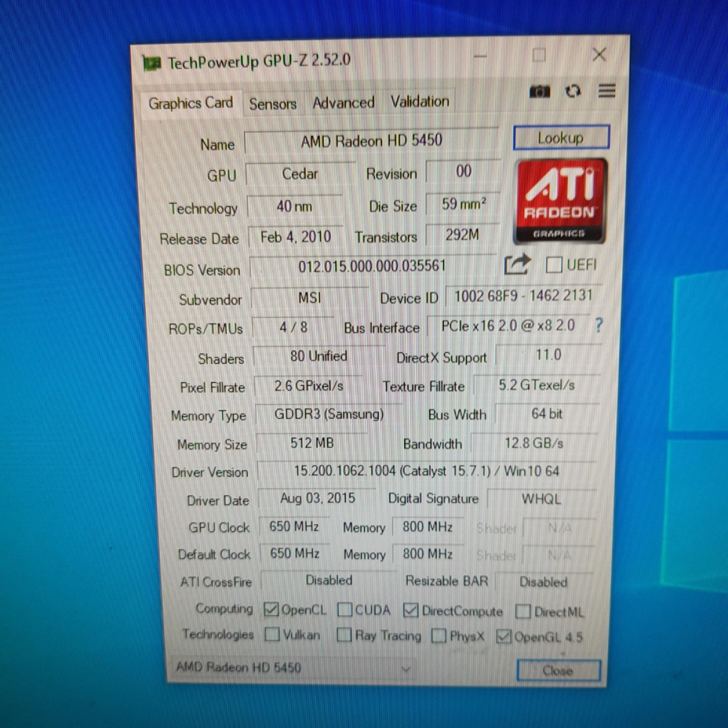Click Driver Version 15.200.1062.1004 field
Screen dimensions: 728x728
point(426,471)
